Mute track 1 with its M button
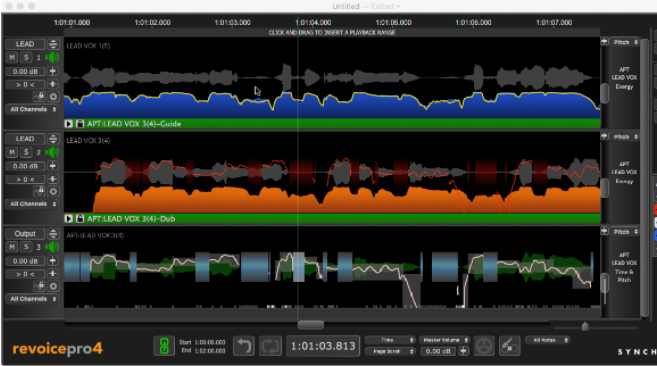This screenshot has width=657, height=366. (x=12, y=57)
